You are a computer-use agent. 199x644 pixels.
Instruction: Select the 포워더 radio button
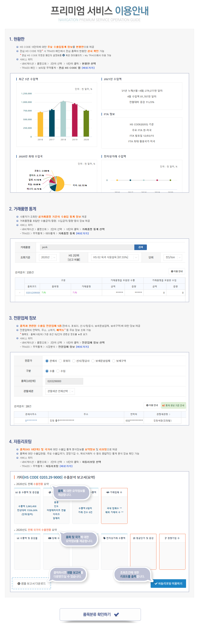coord(60,361)
